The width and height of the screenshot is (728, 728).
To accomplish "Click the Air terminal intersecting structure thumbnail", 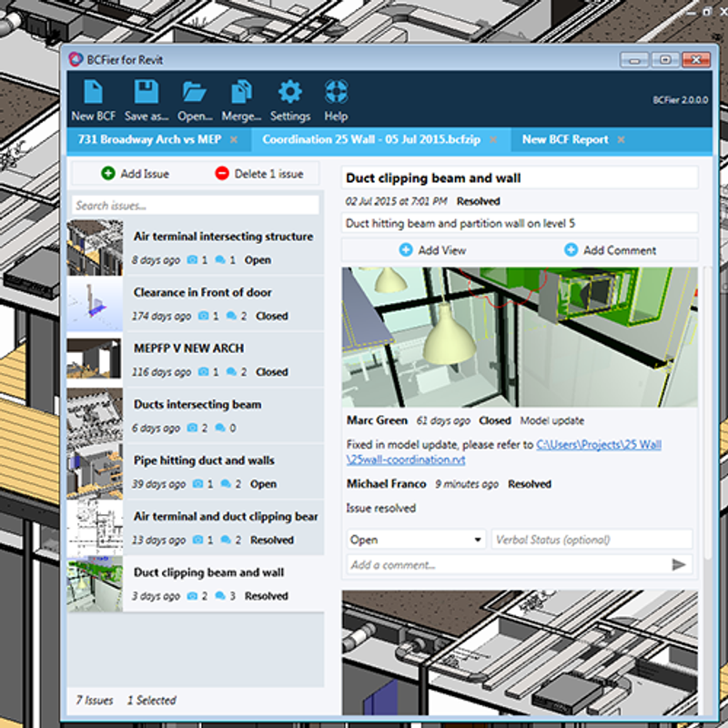I will 95,248.
